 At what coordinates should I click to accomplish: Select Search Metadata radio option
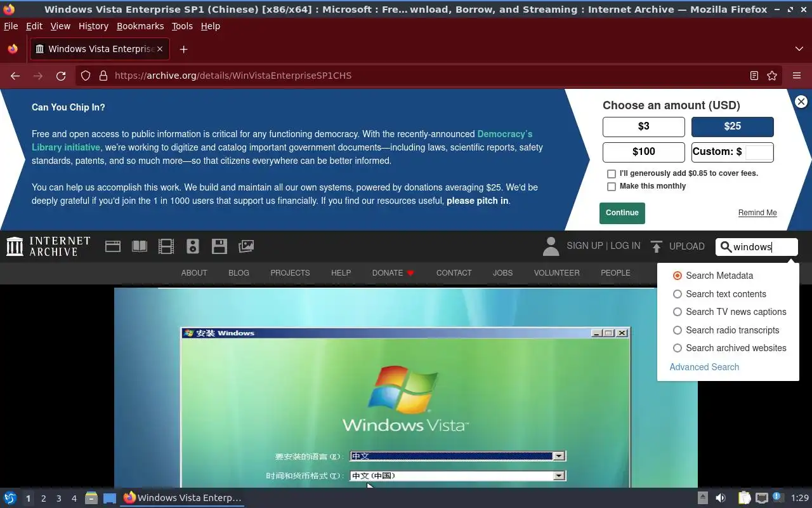[x=678, y=276]
